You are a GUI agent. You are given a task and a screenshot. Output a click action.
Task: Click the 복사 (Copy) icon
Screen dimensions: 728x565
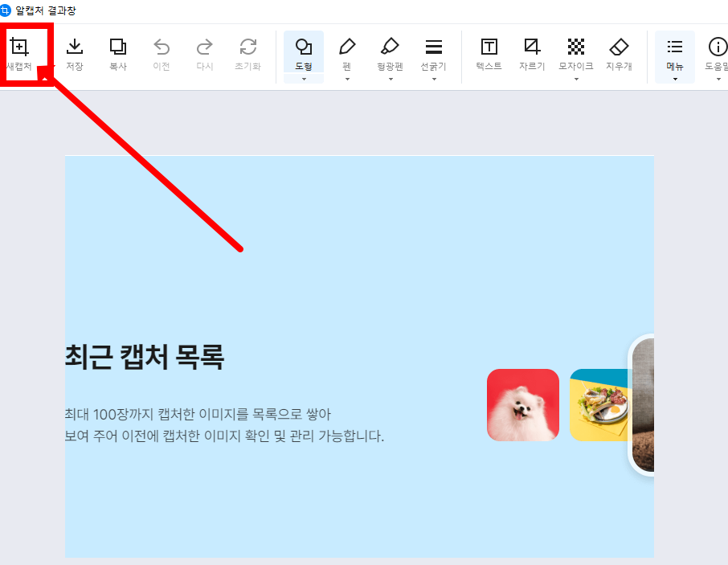click(118, 48)
